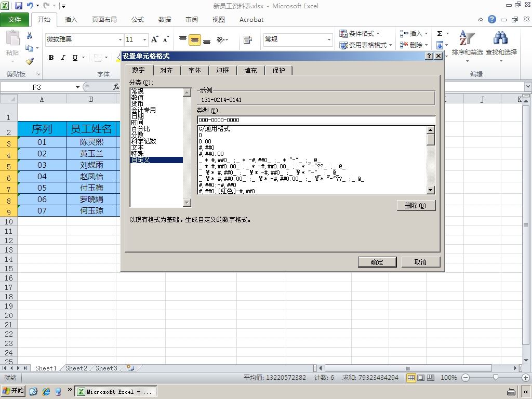Toggle Italic formatting
This screenshot has width=532, height=399.
pos(63,58)
